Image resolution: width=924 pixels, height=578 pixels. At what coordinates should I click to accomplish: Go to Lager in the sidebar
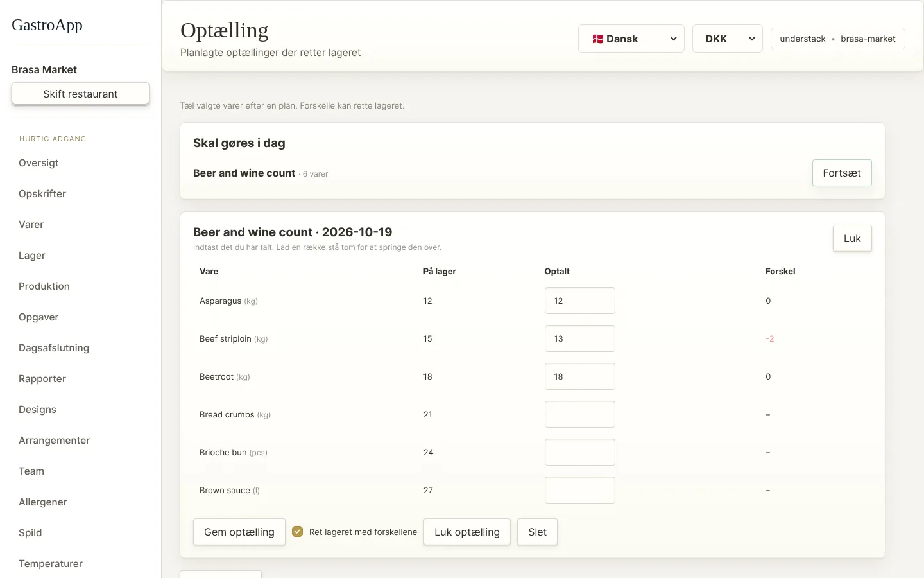[32, 256]
